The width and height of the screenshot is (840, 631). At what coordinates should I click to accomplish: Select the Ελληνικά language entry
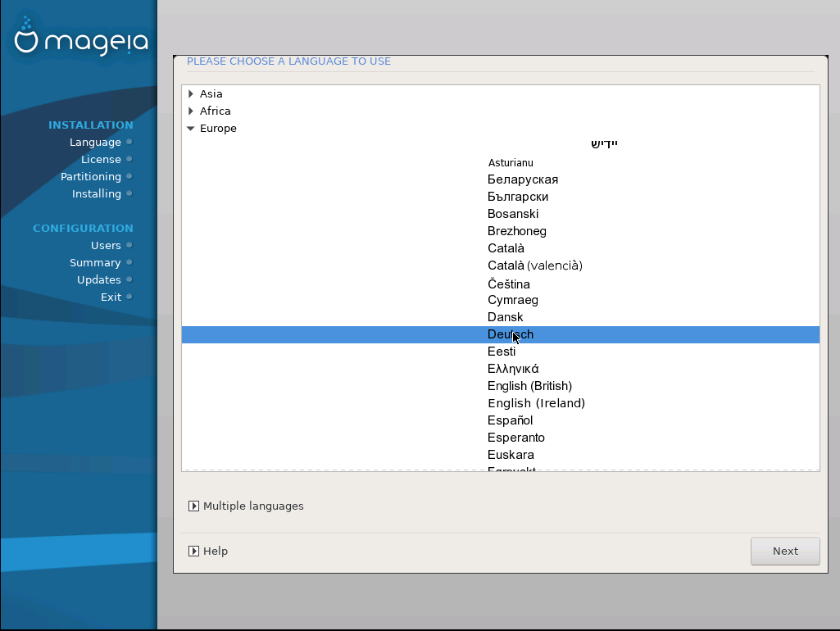coord(513,369)
